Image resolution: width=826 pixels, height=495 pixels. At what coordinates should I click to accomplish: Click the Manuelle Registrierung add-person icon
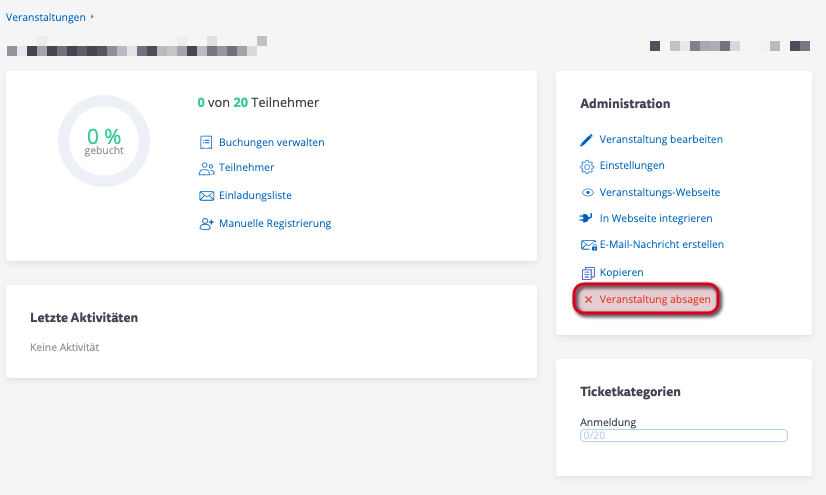(206, 224)
